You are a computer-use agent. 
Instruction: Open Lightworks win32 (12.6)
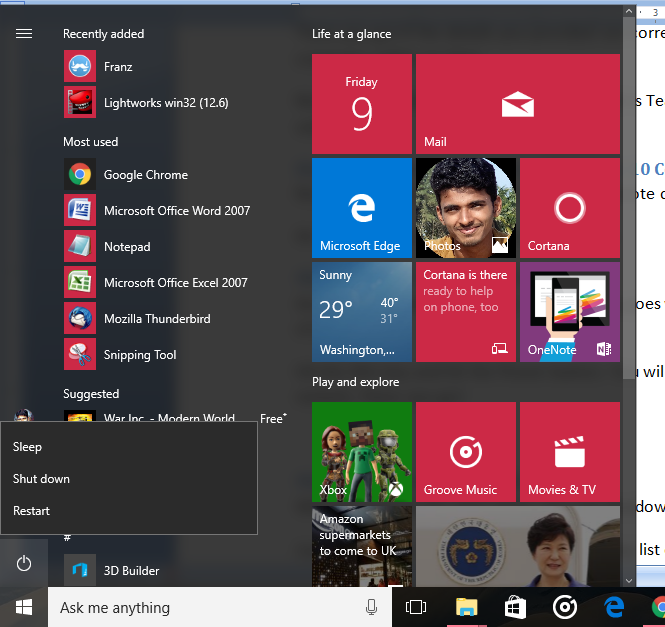tap(176, 103)
